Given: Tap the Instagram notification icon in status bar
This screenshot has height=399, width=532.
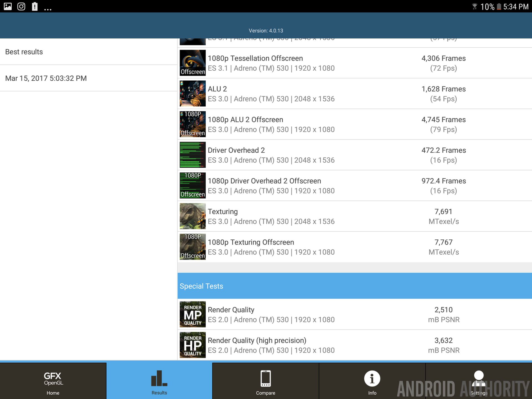Looking at the screenshot, I should point(21,6).
